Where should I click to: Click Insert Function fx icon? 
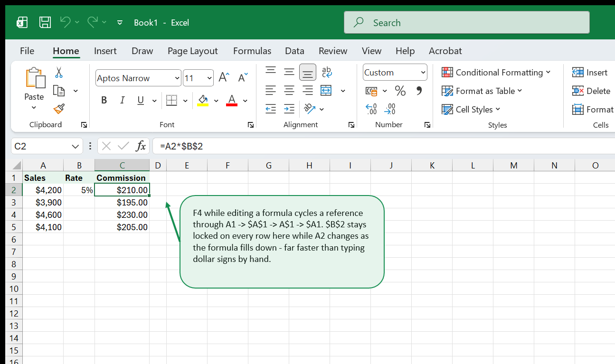point(141,146)
